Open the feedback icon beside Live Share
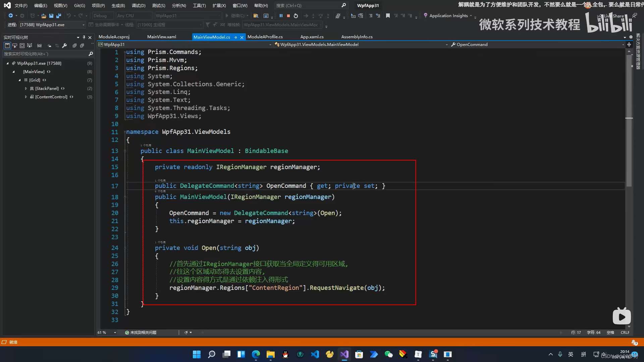Image resolution: width=644 pixels, height=362 pixels. point(635,16)
